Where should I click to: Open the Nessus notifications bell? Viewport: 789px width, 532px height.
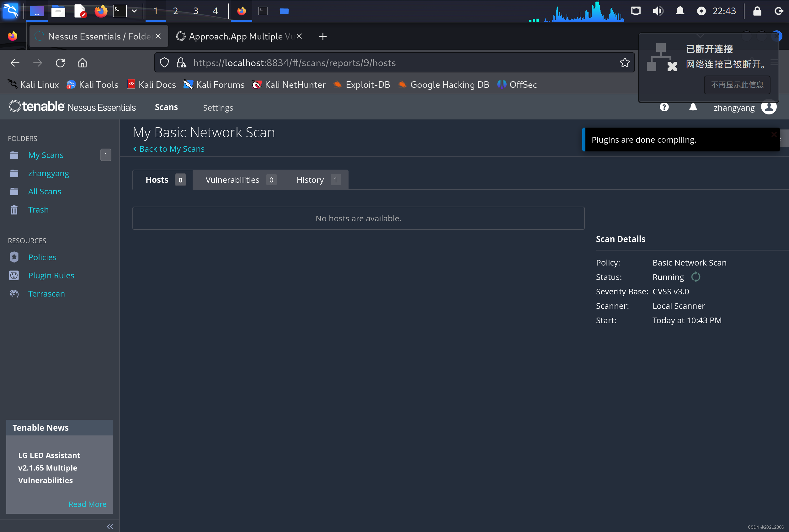pos(693,107)
